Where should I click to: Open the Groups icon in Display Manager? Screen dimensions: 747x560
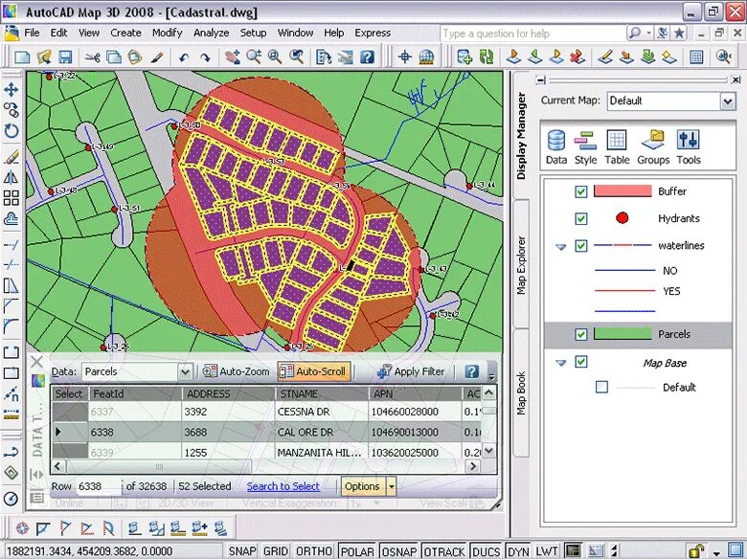653,146
